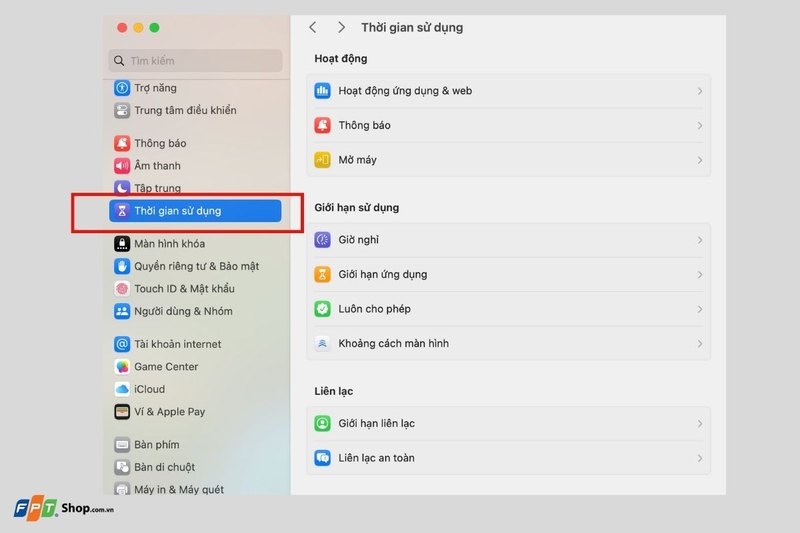
Task: Click the magnifier icon in search field
Action: pos(119,61)
